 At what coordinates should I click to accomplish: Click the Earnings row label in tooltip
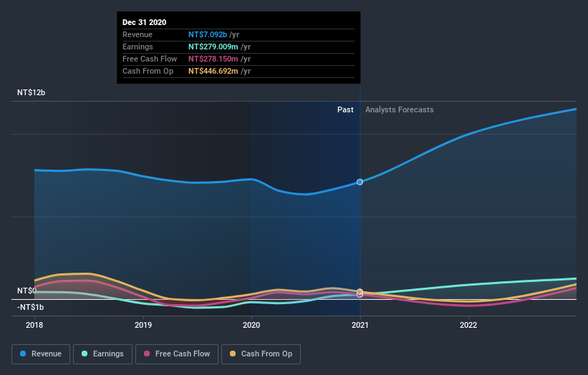(x=138, y=47)
